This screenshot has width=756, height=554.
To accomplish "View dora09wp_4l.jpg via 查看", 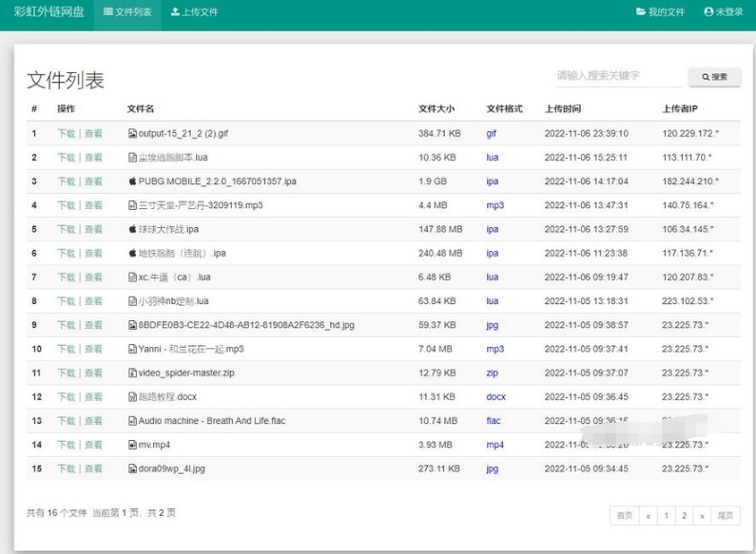I will coord(93,468).
